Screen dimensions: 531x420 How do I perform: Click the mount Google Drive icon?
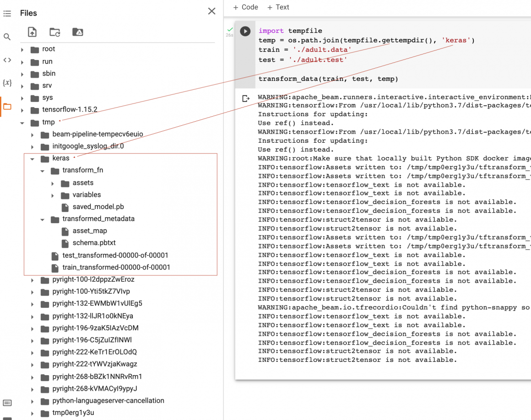click(x=77, y=32)
